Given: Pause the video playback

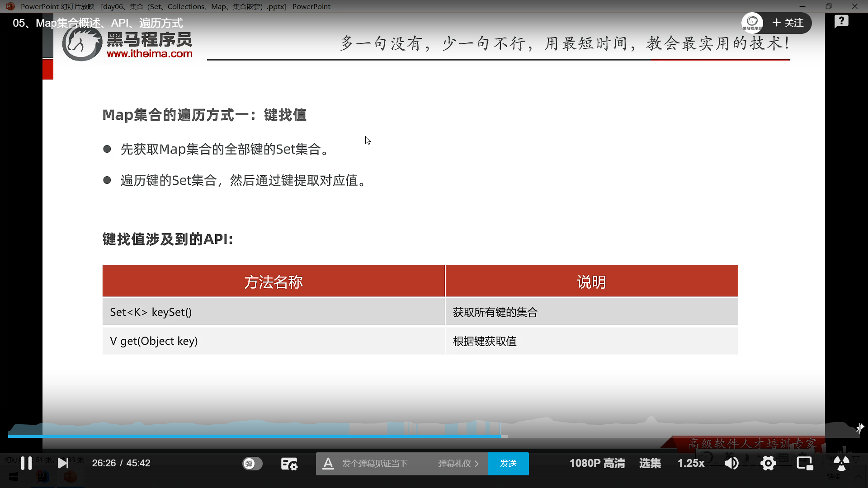Looking at the screenshot, I should (x=26, y=463).
